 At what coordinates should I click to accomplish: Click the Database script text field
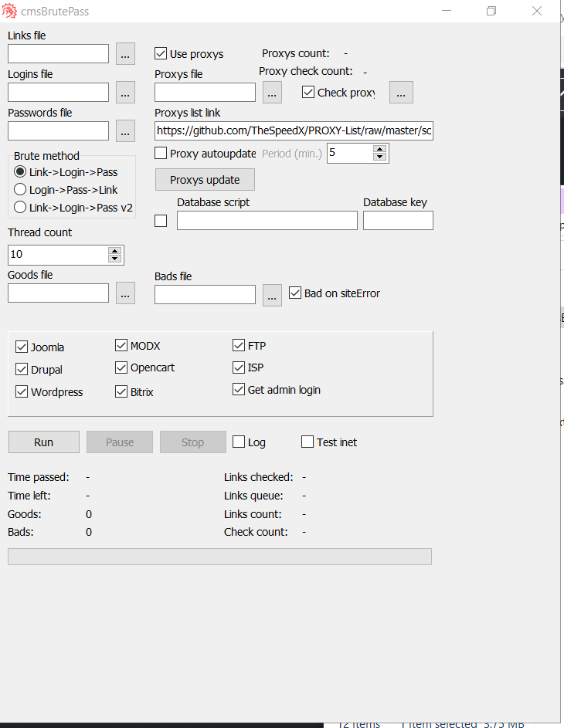coord(267,221)
